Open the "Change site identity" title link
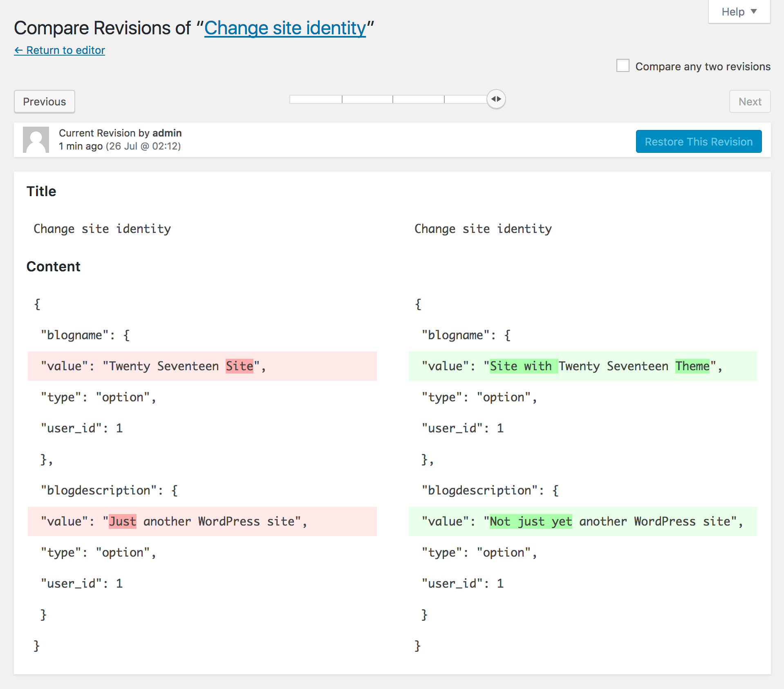 pyautogui.click(x=285, y=28)
